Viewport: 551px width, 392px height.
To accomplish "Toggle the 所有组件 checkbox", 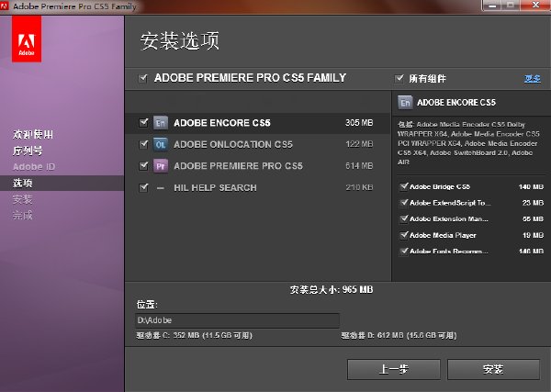I will click(x=399, y=78).
